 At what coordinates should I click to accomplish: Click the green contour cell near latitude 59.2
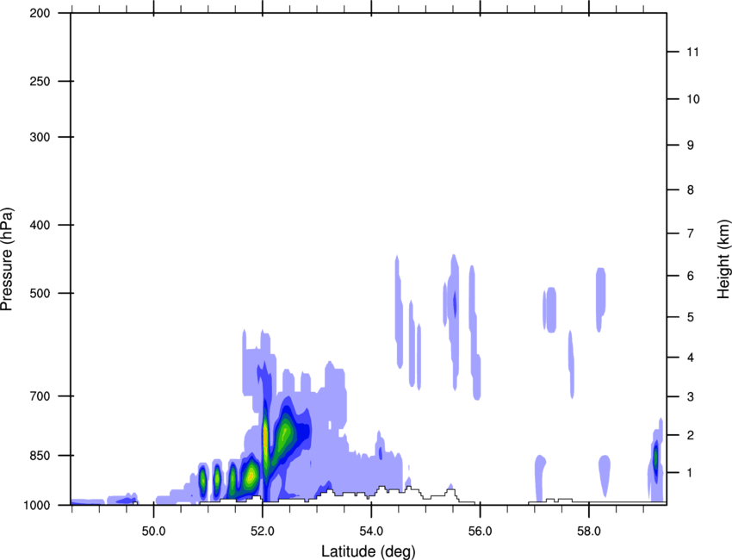655,457
